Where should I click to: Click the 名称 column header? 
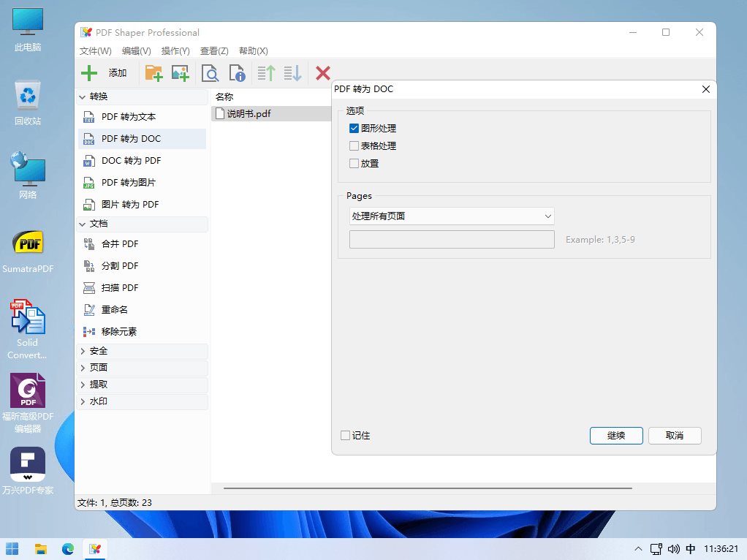coord(224,97)
